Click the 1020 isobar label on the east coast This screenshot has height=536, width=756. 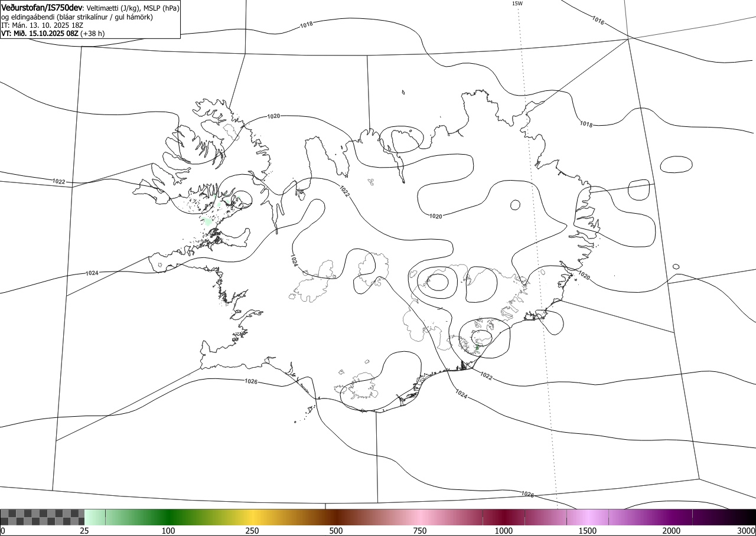[x=584, y=275]
